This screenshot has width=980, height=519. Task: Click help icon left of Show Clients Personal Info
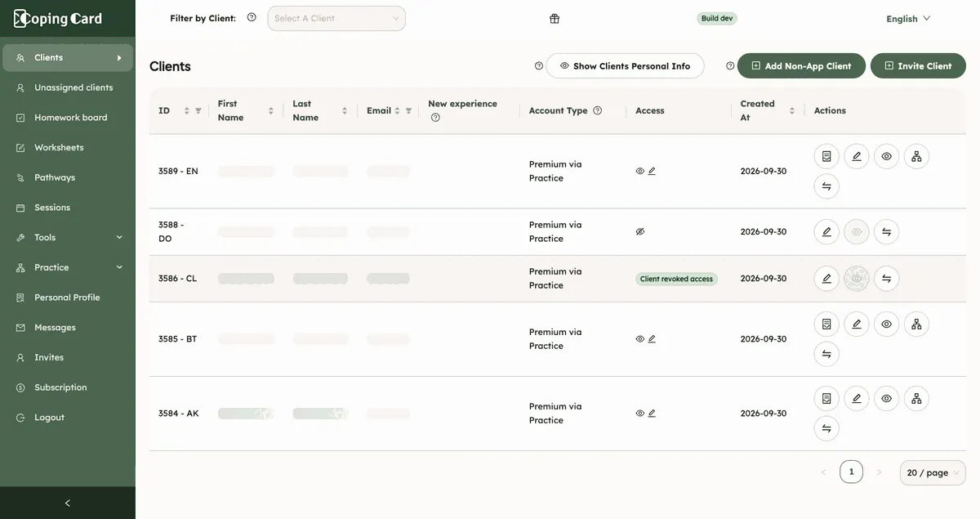click(539, 66)
